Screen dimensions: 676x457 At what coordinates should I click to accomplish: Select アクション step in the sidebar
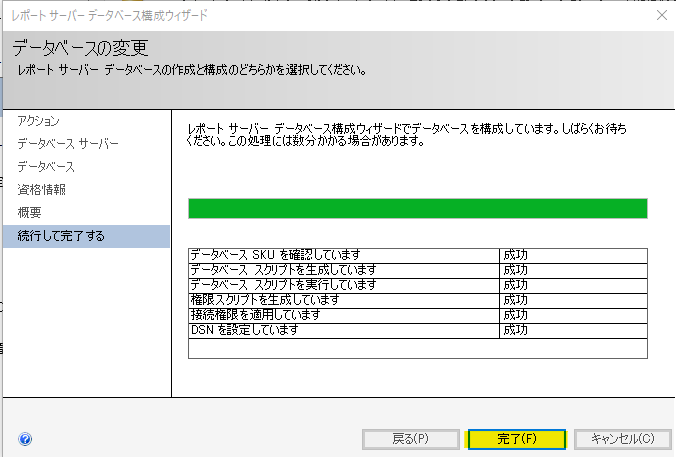coord(39,121)
